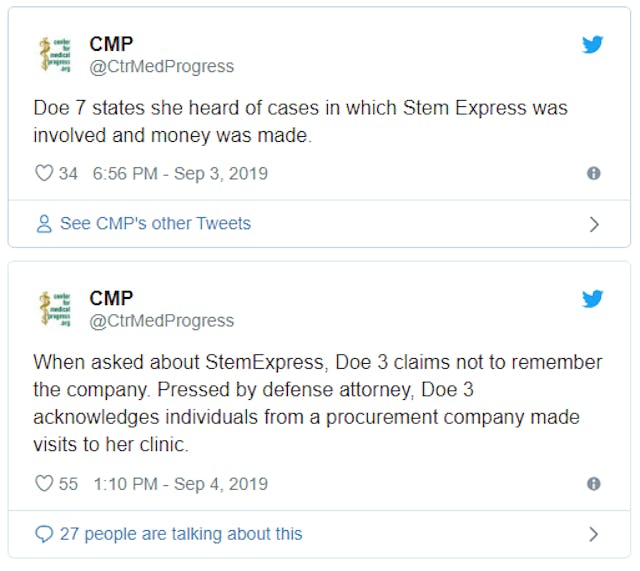Viewport: 640px width, 571px height.
Task: Like the Doe 7 tweet with 34 likes
Action: click(44, 173)
